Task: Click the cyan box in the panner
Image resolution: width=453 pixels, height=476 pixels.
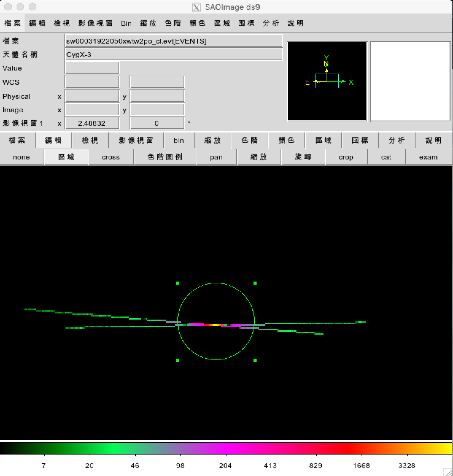Action: (327, 81)
